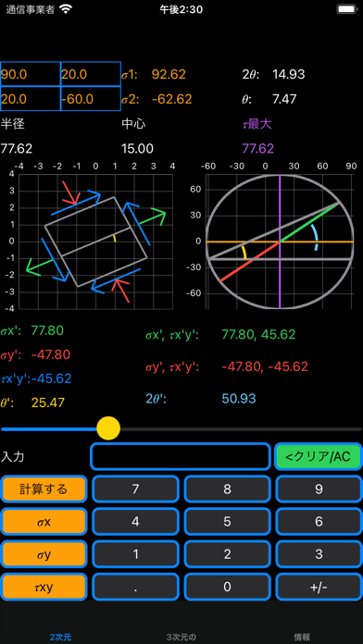363x644 pixels.
Task: Select the σx input button
Action: pos(44,522)
